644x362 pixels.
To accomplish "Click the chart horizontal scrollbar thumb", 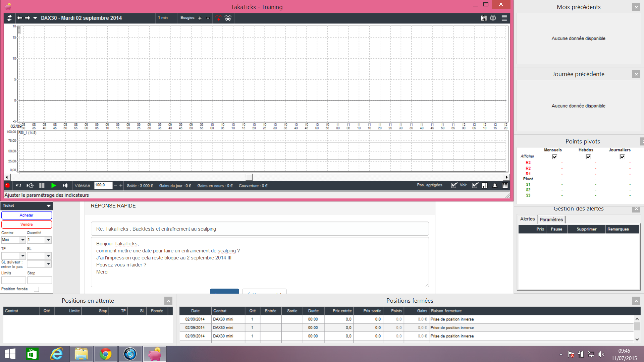I will tap(249, 177).
